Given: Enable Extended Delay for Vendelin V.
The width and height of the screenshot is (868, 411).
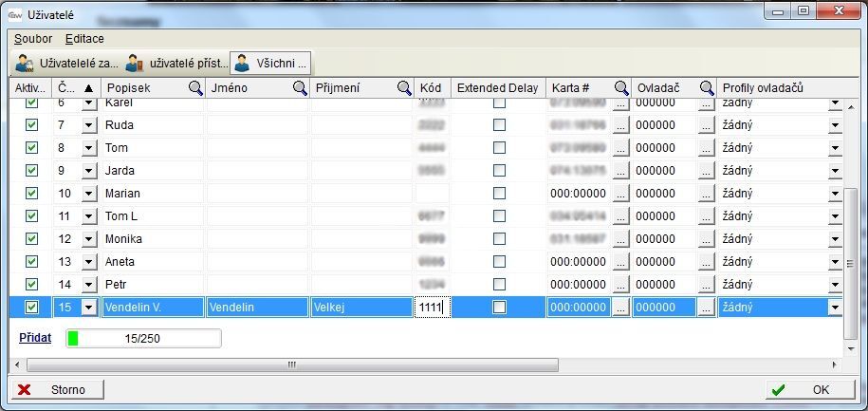Looking at the screenshot, I should 499,308.
